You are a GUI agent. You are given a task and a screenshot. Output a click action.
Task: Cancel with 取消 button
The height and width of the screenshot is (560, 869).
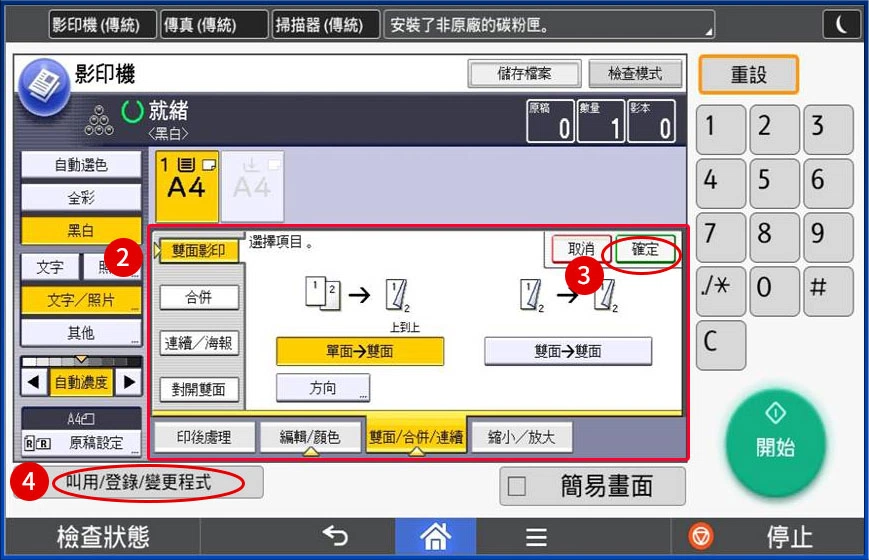click(x=581, y=250)
